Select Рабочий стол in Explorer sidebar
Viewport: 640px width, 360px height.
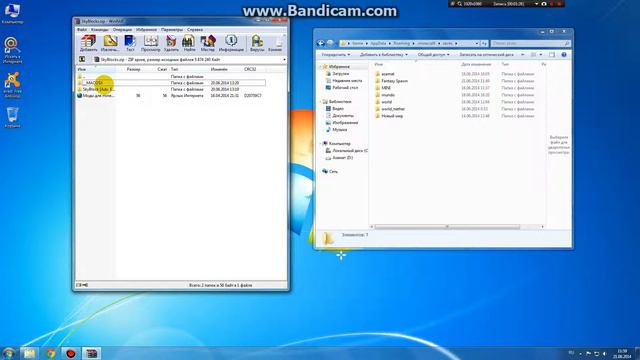345,88
